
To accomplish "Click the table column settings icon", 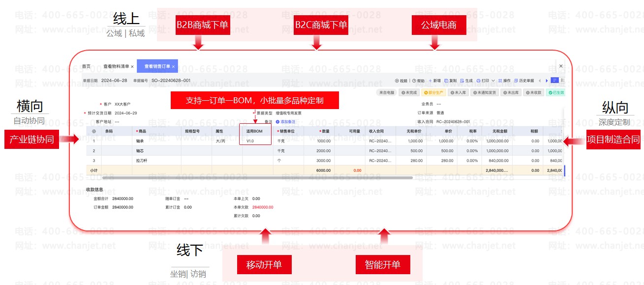I will [x=94, y=131].
